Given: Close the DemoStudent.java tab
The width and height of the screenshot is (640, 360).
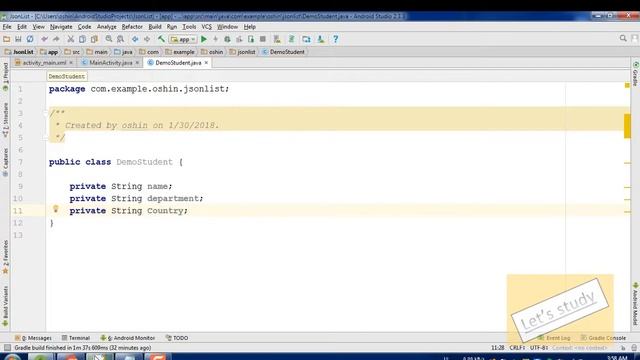Looking at the screenshot, I should pyautogui.click(x=207, y=63).
